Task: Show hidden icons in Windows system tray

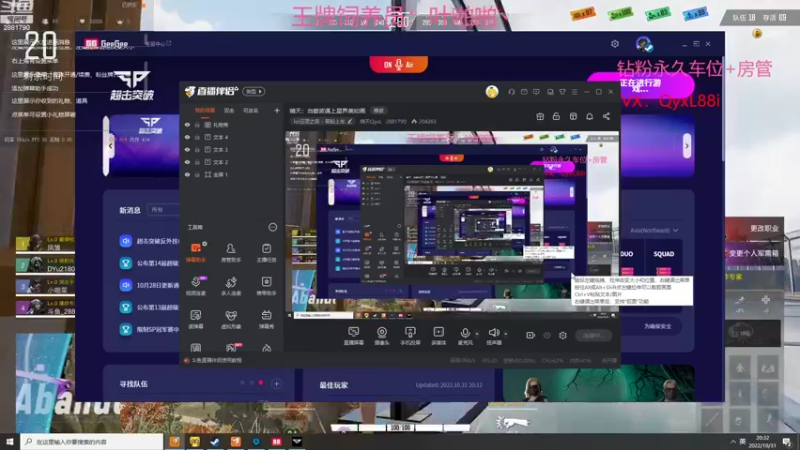Action: [733, 442]
